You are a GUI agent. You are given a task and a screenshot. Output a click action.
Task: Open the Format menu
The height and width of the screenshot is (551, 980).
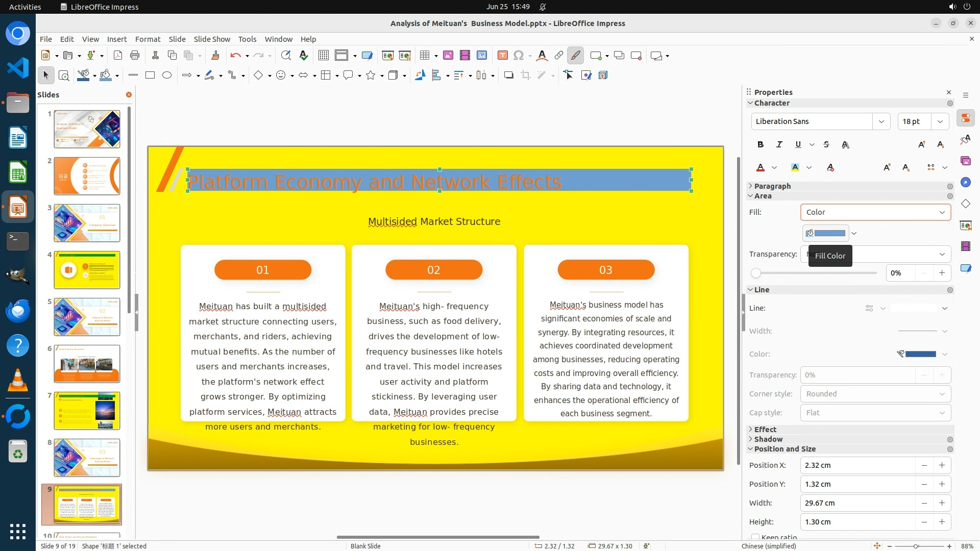[148, 39]
